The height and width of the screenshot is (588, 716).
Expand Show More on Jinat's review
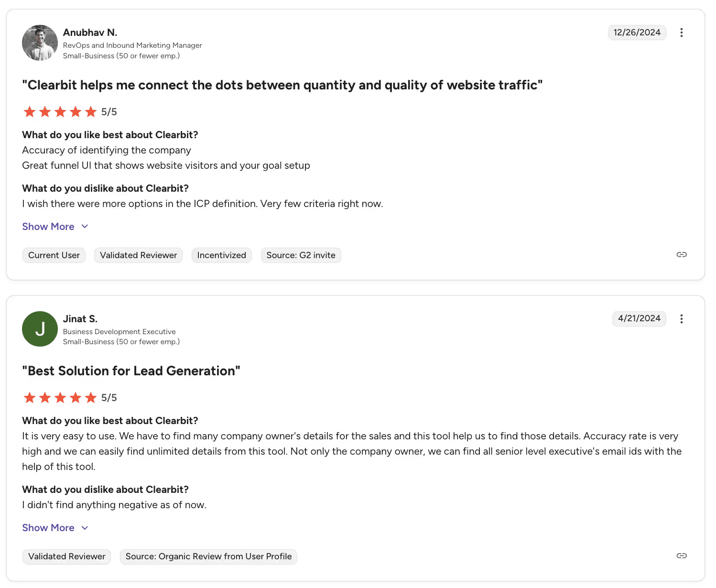[x=48, y=527]
